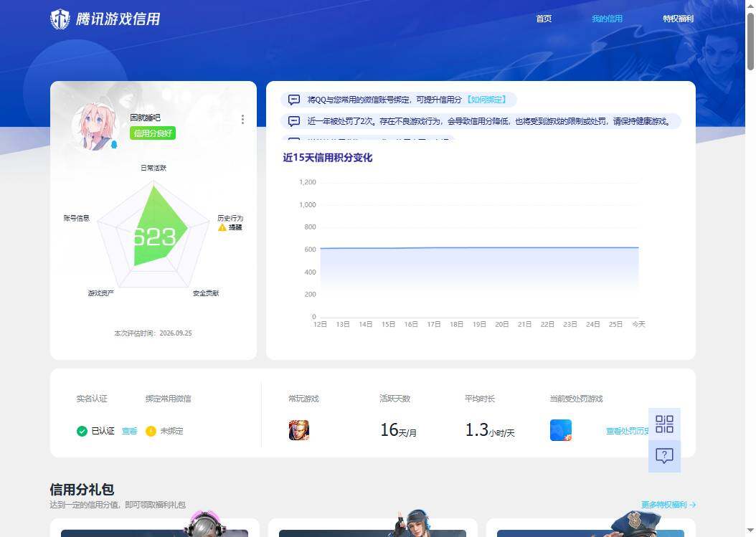Click the 12日 label on chart axis

(320, 324)
